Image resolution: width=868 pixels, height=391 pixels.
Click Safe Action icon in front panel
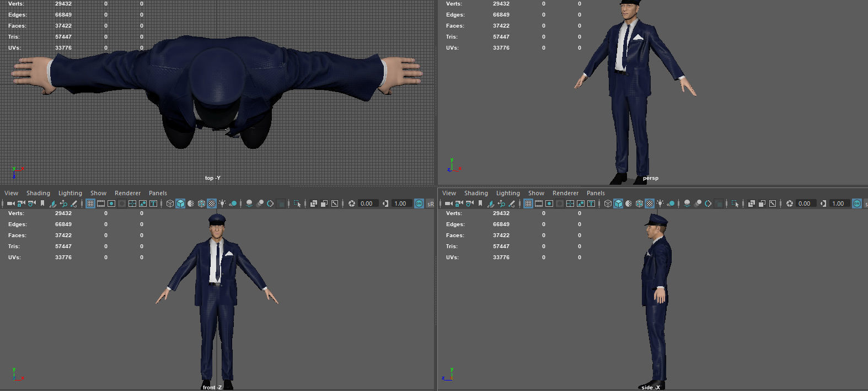143,203
